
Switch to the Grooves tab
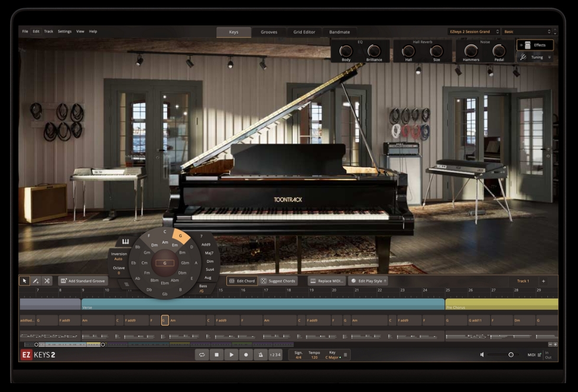click(269, 32)
